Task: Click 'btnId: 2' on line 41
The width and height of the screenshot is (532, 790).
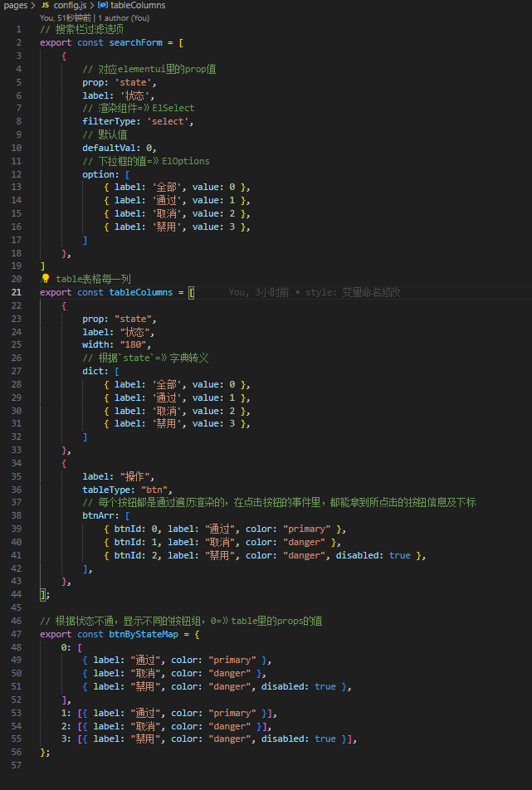Action: (x=135, y=555)
